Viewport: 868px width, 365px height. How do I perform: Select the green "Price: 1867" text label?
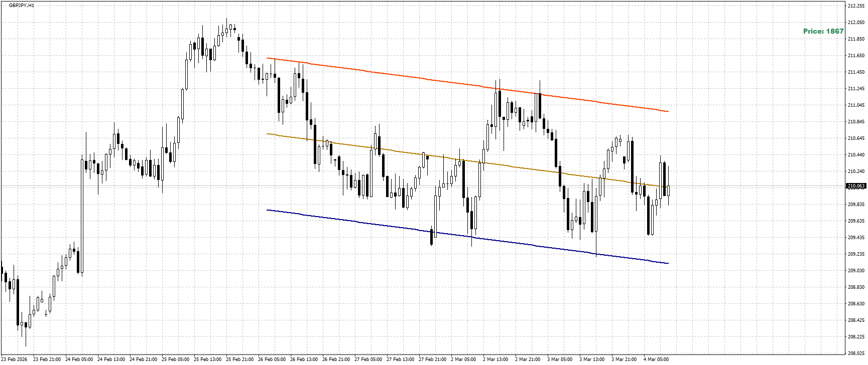(823, 31)
